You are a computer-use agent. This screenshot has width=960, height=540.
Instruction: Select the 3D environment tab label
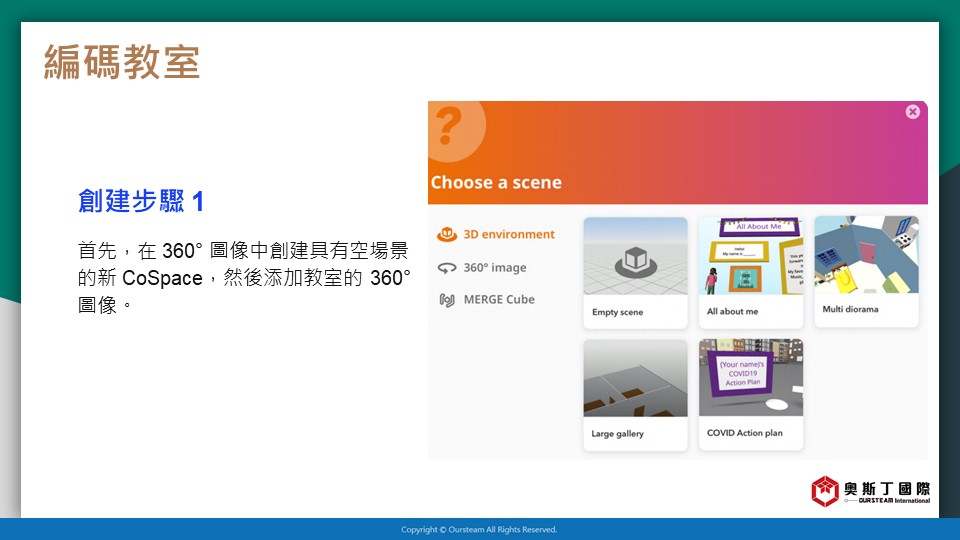pyautogui.click(x=508, y=235)
